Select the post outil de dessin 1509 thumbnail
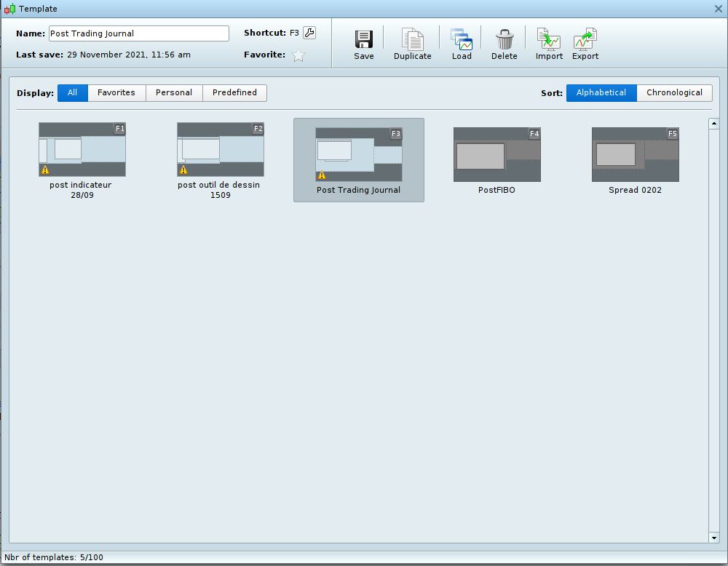 [x=221, y=149]
